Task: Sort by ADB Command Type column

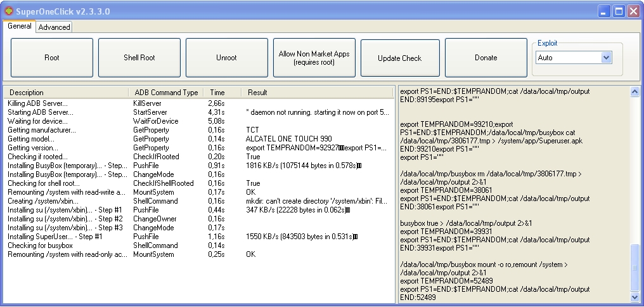Action: coord(166,93)
